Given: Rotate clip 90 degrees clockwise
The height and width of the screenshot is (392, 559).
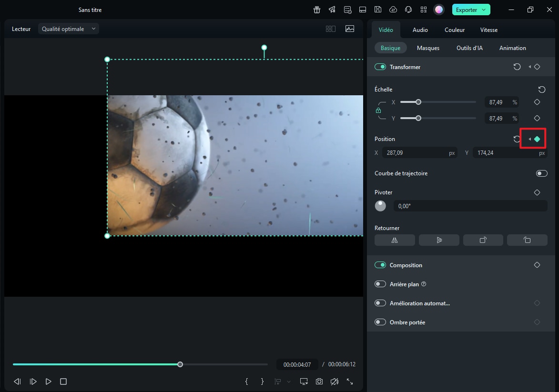Looking at the screenshot, I should click(x=483, y=240).
